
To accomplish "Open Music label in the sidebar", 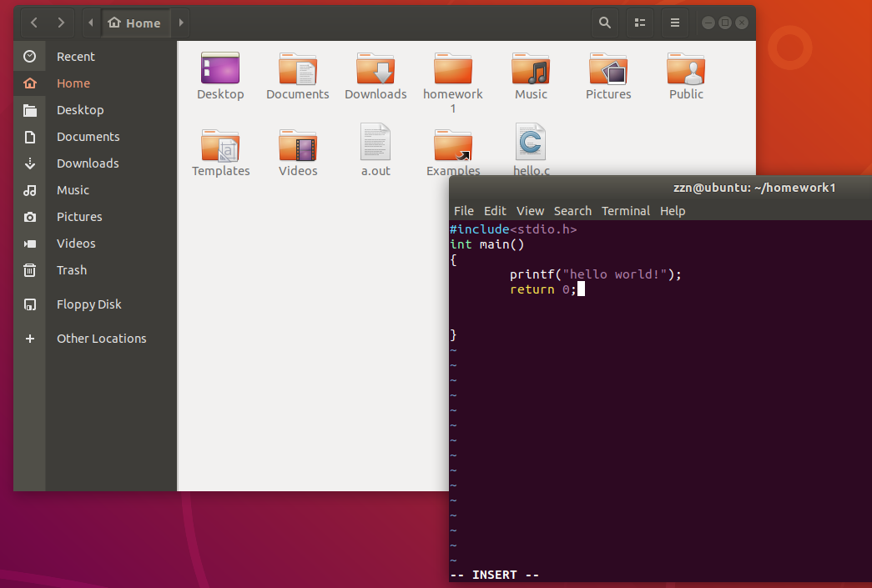I will 73,190.
